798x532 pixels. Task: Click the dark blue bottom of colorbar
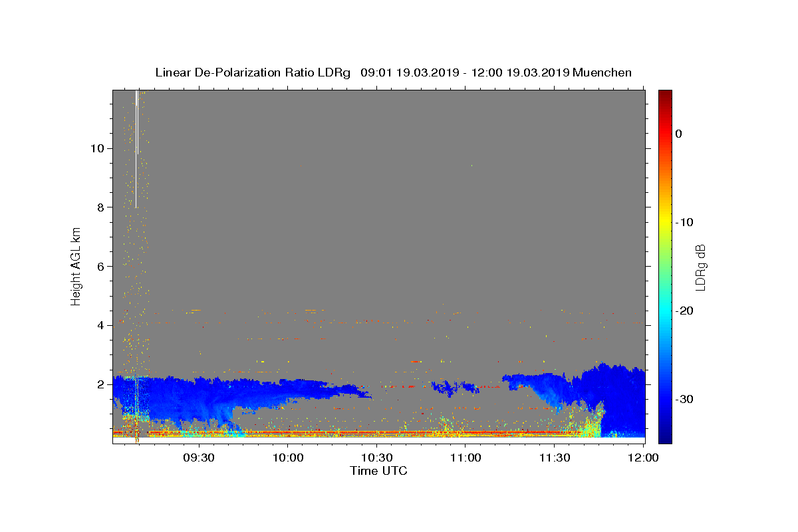(x=665, y=436)
